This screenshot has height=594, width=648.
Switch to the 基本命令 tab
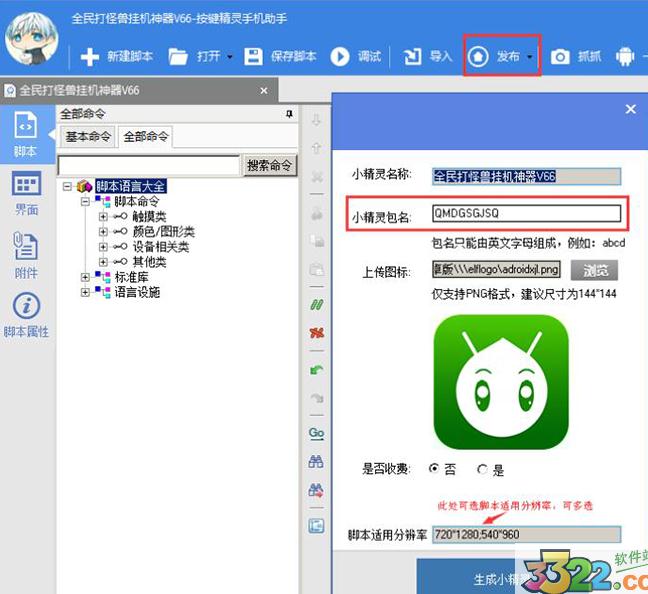point(88,136)
